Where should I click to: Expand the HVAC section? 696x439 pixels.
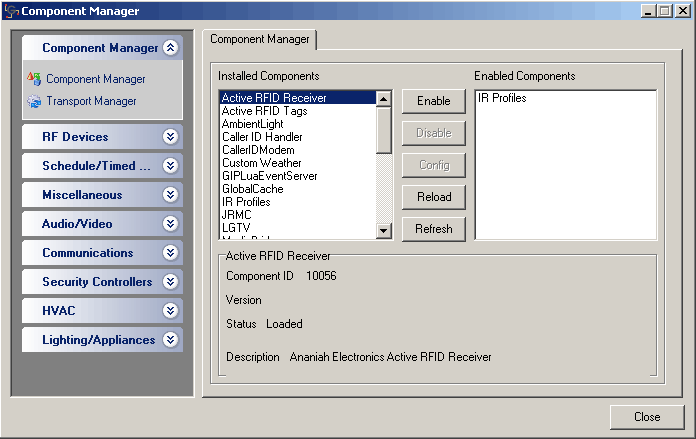coord(170,311)
